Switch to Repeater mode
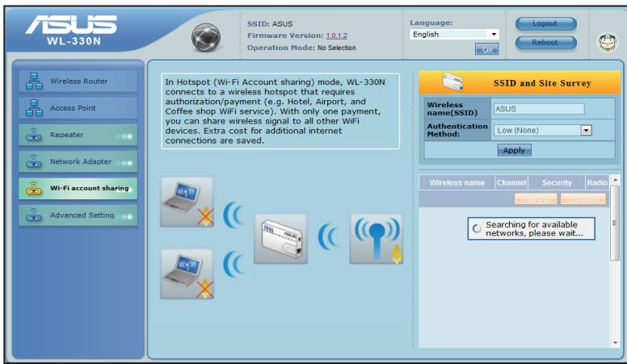Image resolution: width=627 pixels, height=364 pixels. [x=78, y=135]
